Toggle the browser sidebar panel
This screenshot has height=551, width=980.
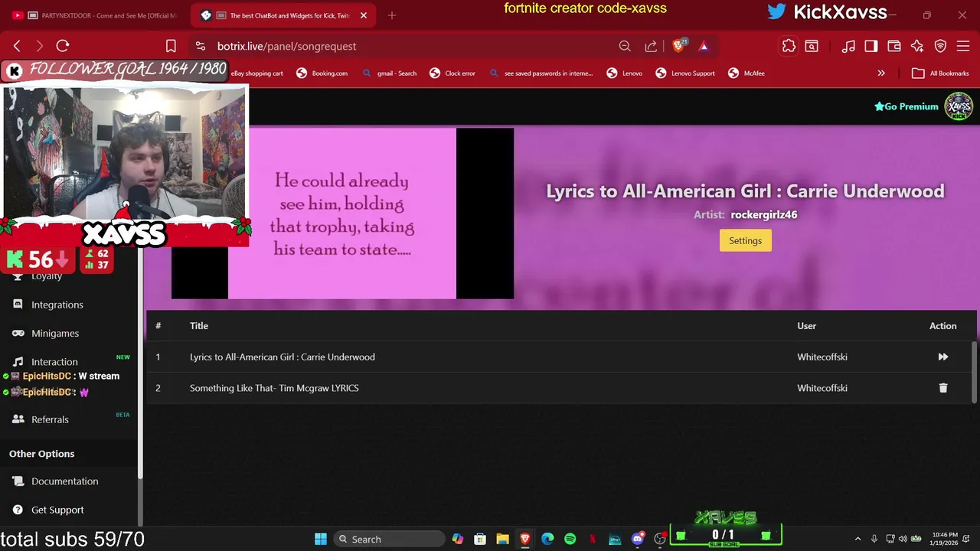(x=871, y=46)
